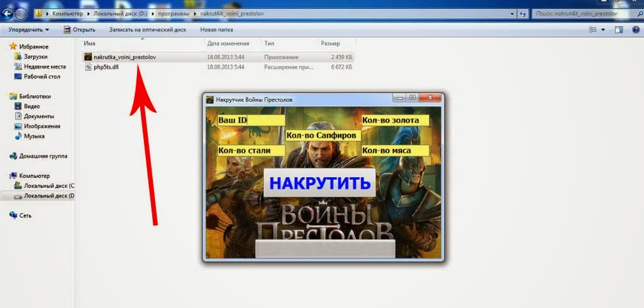644x308 pixels.
Task: Click the Видео library icon
Action: pos(18,106)
